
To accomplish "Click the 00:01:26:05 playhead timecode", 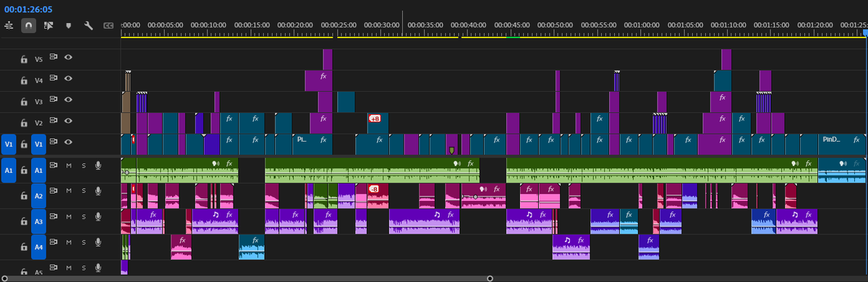I will click(x=28, y=9).
